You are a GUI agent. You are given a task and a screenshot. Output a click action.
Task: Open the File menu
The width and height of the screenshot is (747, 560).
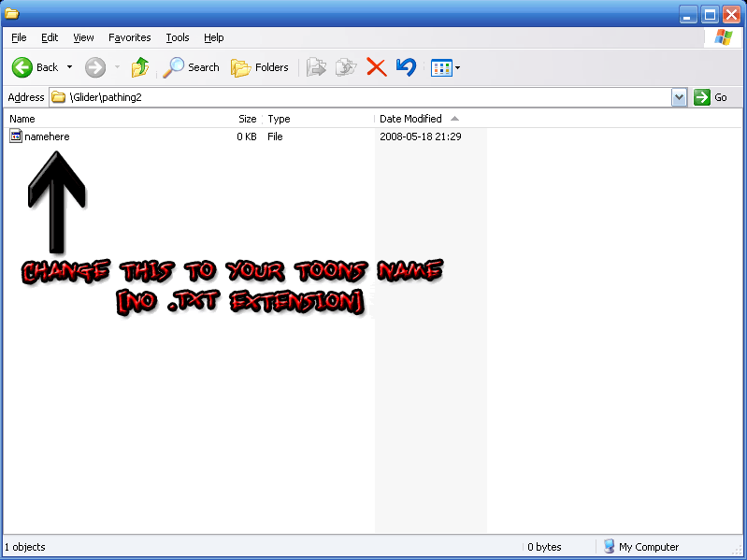tap(19, 37)
